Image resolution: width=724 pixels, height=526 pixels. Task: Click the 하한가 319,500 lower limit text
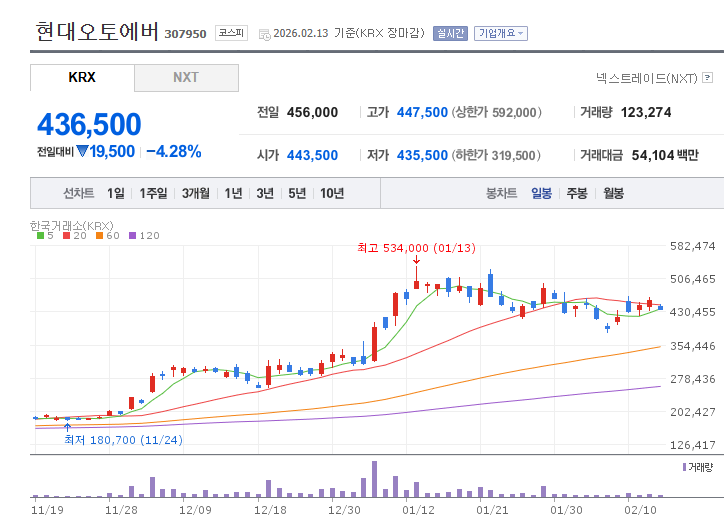[495, 155]
